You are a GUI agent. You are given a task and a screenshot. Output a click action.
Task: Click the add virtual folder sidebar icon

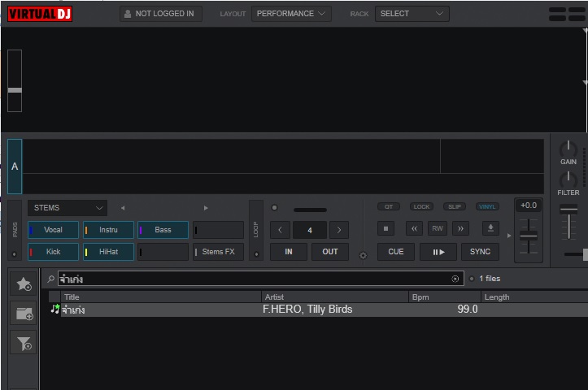24,314
